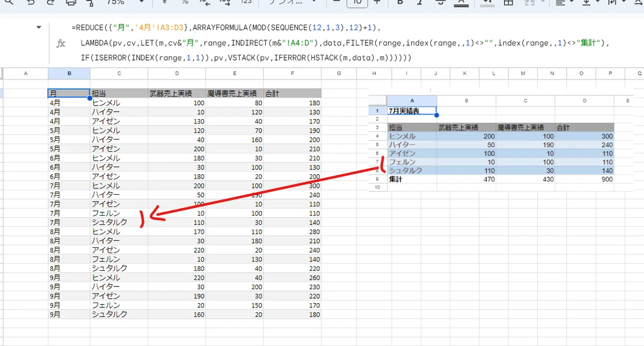Select inset cell 430 in 集計 row
This screenshot has width=644, height=346.
click(525, 179)
